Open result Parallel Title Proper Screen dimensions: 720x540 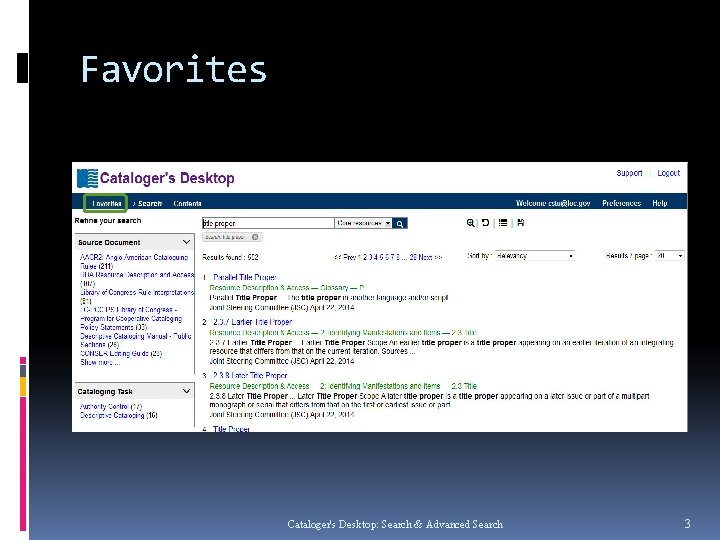pyautogui.click(x=245, y=277)
